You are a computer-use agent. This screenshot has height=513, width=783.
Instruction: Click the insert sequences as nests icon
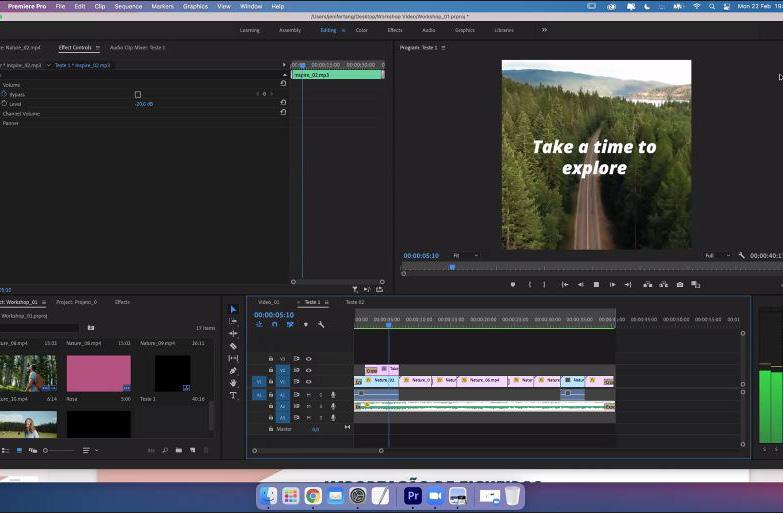pyautogui.click(x=259, y=325)
